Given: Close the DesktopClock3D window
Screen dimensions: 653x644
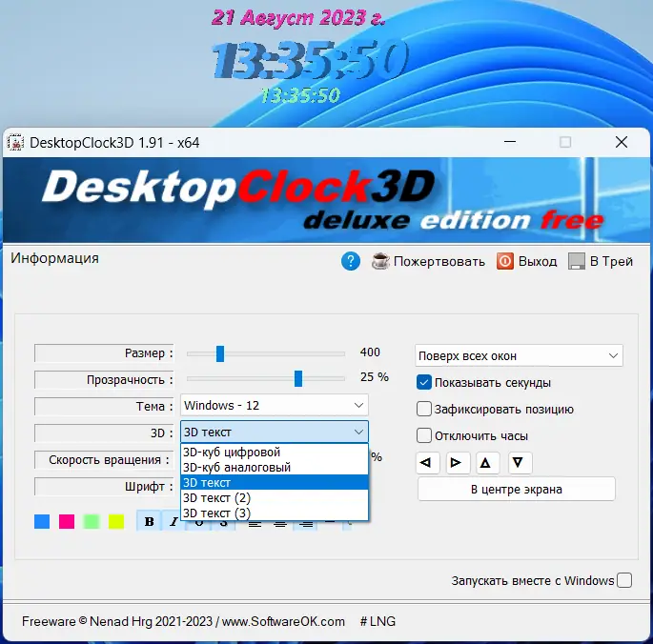Looking at the screenshot, I should tap(622, 142).
